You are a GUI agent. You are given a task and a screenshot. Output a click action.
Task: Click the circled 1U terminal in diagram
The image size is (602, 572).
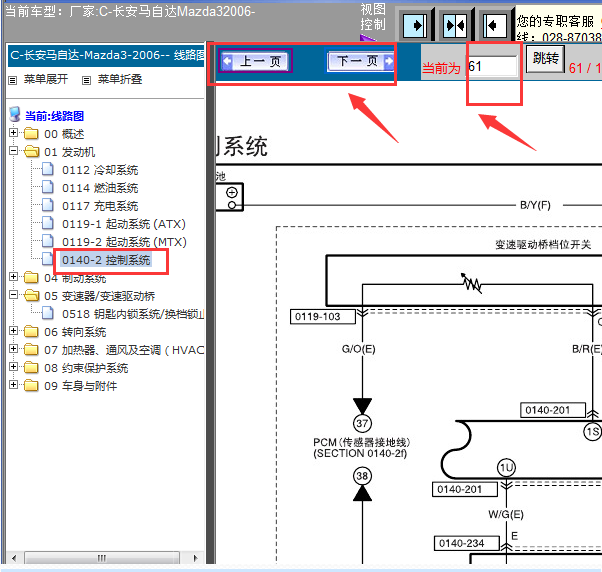[506, 467]
